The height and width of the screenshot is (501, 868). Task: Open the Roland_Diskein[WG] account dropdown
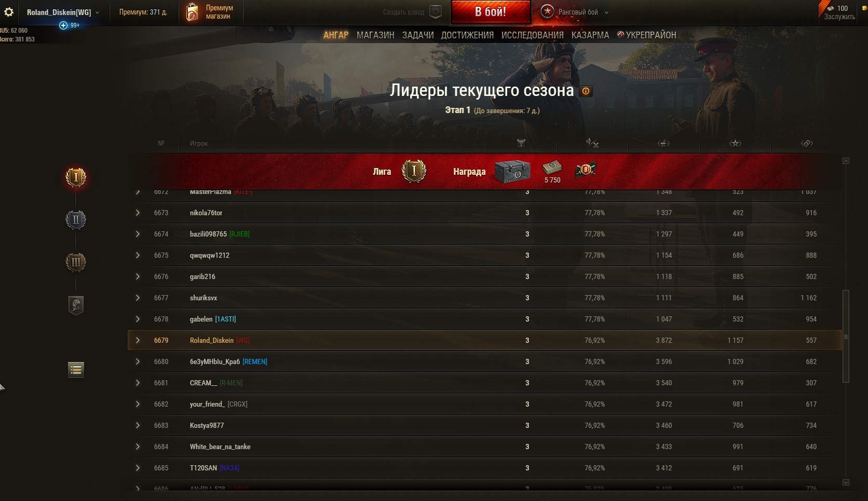coord(63,12)
